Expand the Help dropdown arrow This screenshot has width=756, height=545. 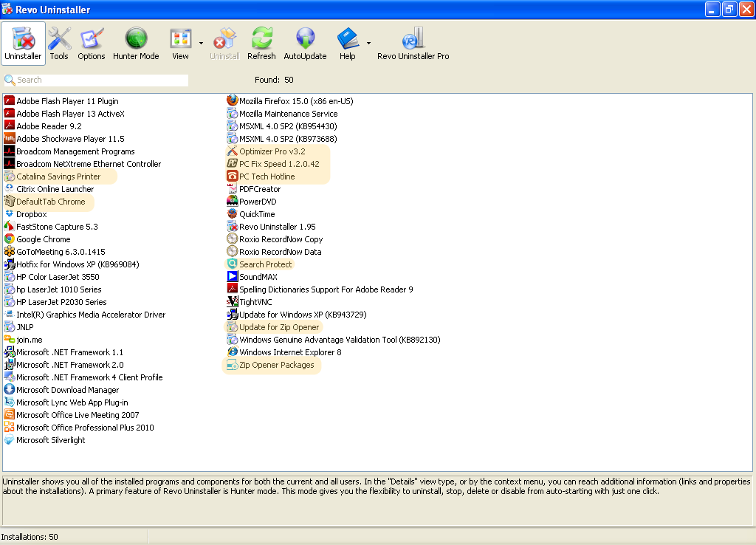pos(368,44)
